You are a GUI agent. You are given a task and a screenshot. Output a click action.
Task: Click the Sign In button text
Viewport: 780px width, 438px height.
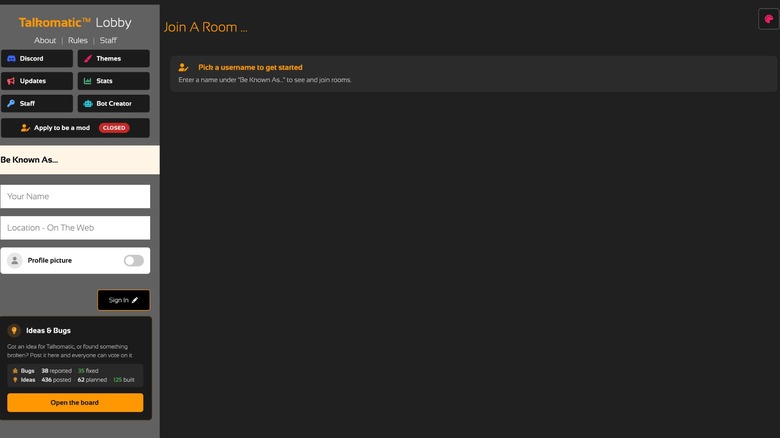pyautogui.click(x=118, y=300)
